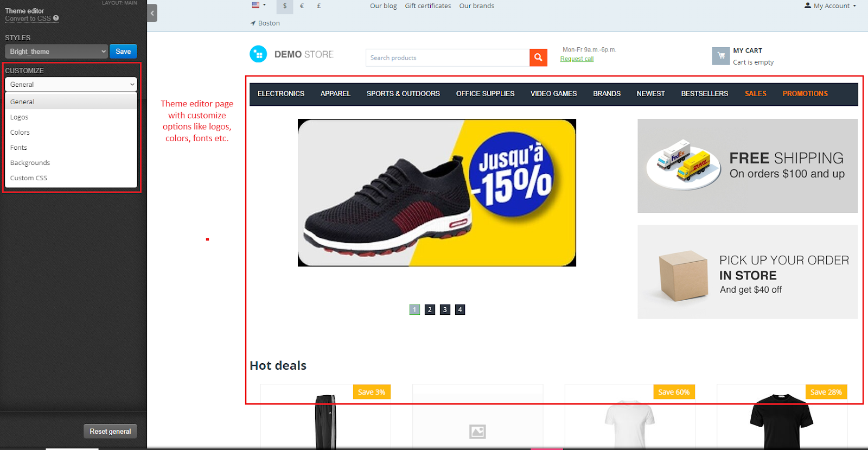Click Save 28% badge
868x450 pixels.
(x=826, y=392)
